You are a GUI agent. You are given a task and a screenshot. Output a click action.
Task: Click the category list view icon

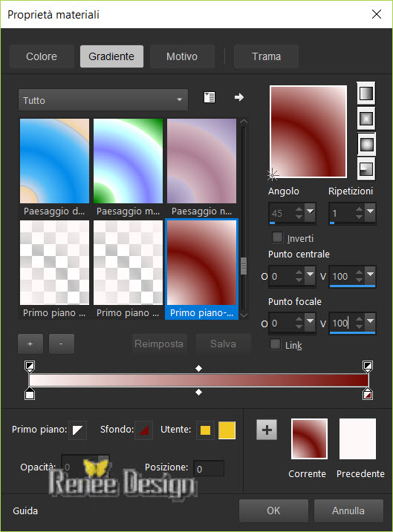click(x=210, y=97)
